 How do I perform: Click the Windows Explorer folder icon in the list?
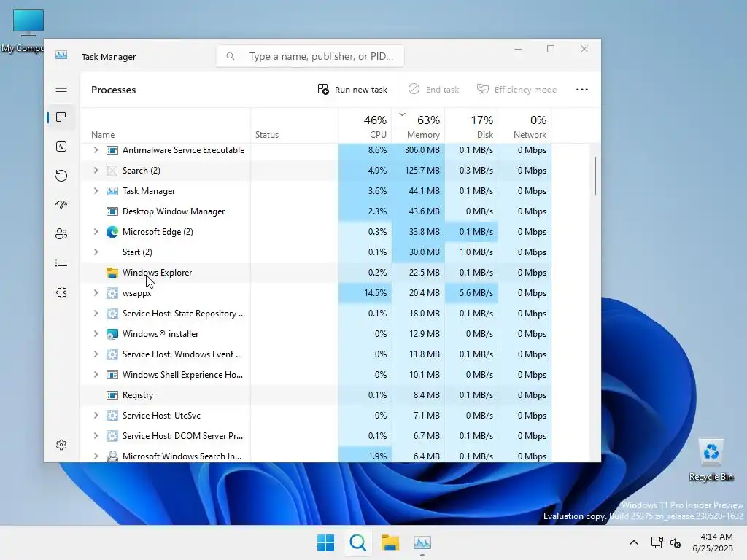[x=112, y=273]
